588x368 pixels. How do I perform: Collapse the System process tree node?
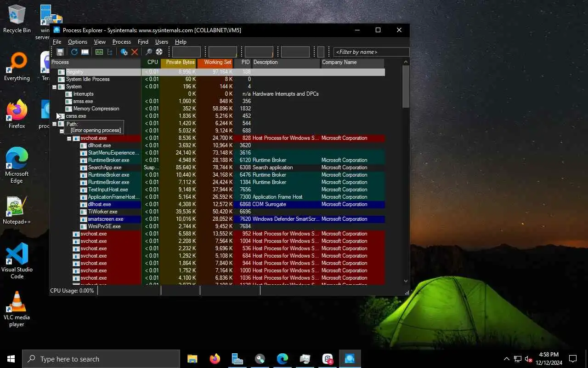tap(54, 86)
